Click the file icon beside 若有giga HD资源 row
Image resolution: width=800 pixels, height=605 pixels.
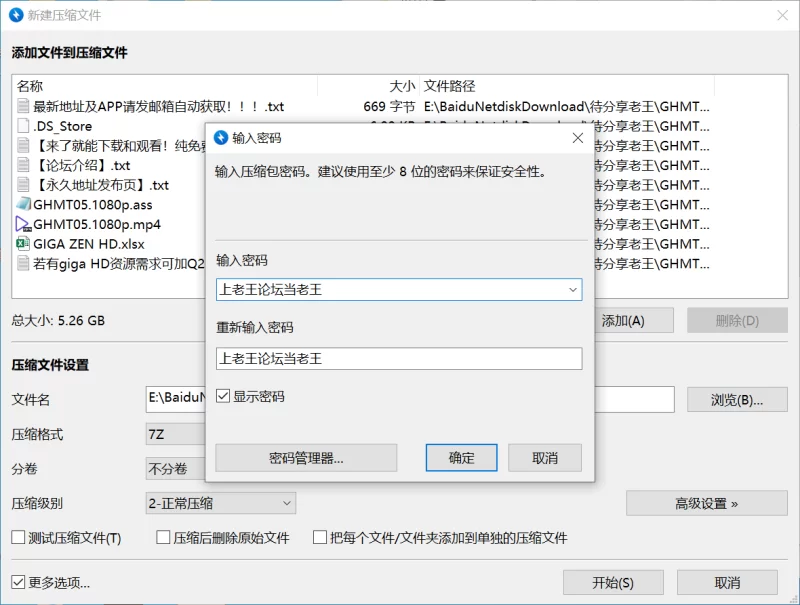click(23, 264)
